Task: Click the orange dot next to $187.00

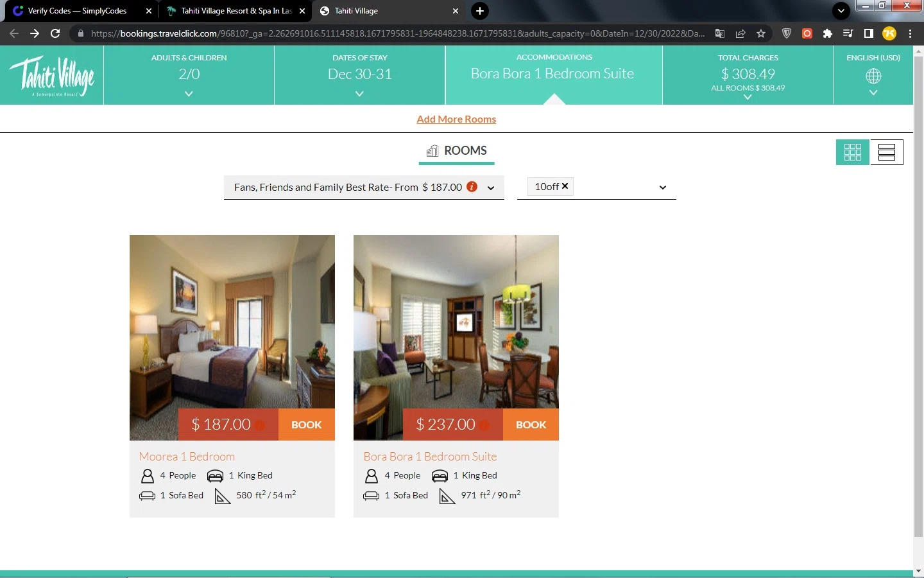Action: 259,425
